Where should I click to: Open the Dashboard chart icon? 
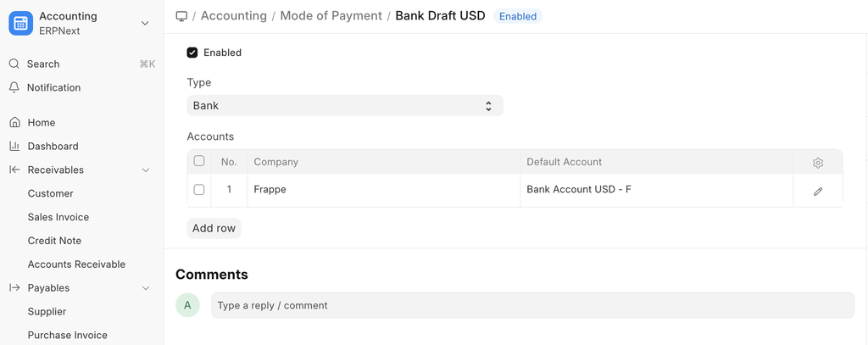click(14, 146)
